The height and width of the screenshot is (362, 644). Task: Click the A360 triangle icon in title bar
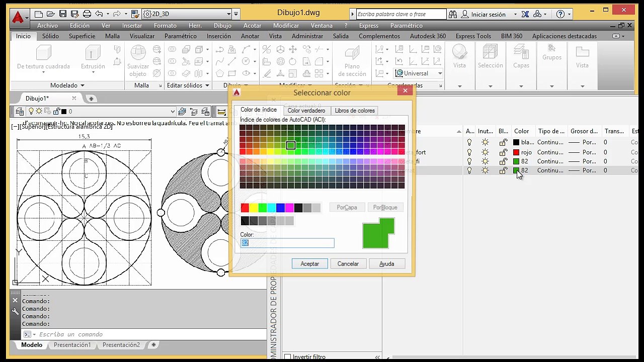pyautogui.click(x=537, y=14)
